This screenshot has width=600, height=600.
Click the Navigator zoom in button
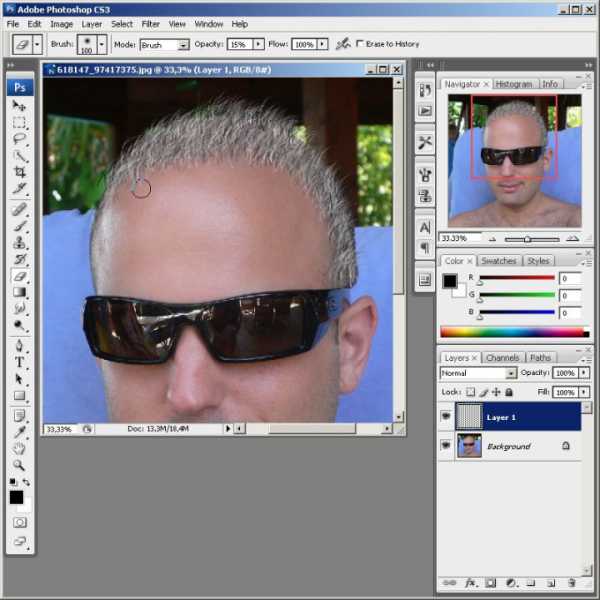click(x=572, y=239)
